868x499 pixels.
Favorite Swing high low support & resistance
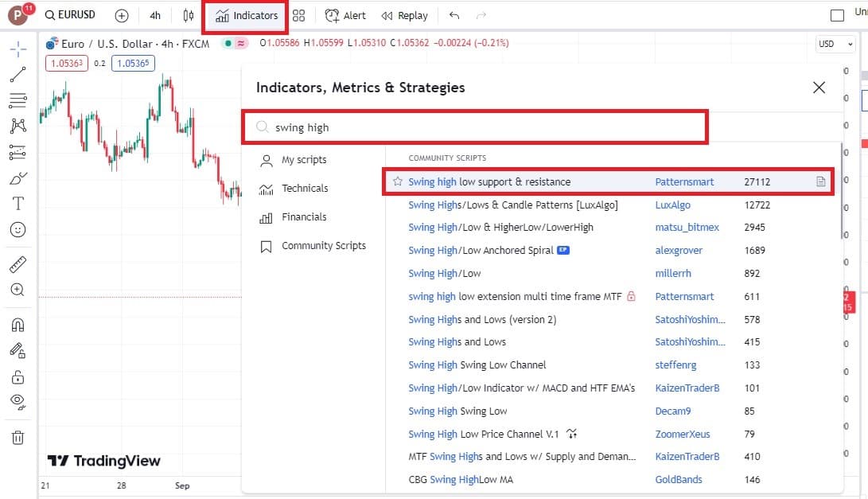pos(398,181)
